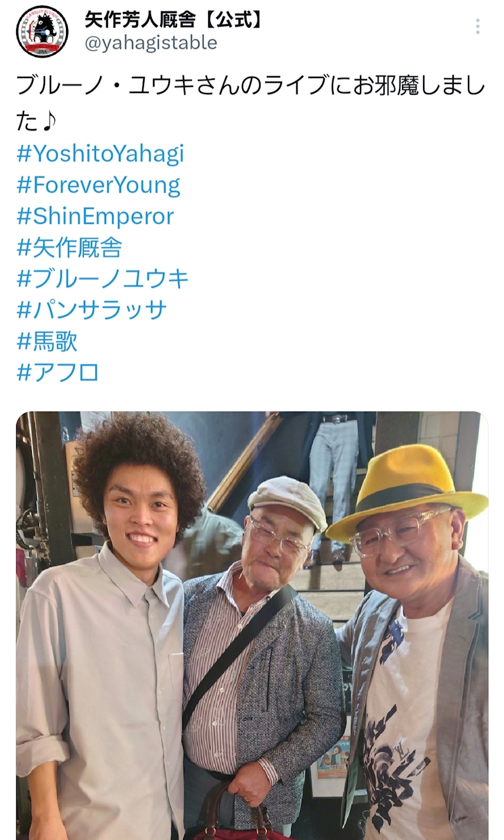The image size is (504, 840).
Task: Open the three-dot more options menu
Action: [478, 26]
